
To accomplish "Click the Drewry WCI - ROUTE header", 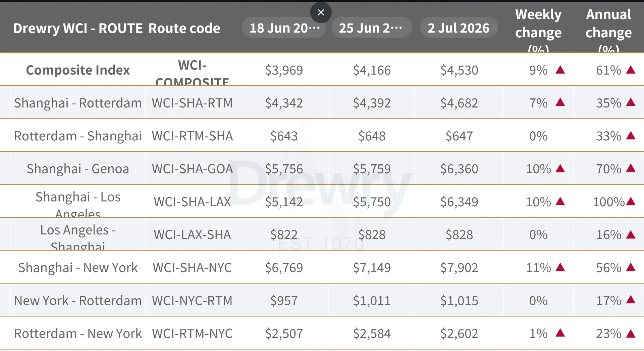I will 78,28.
